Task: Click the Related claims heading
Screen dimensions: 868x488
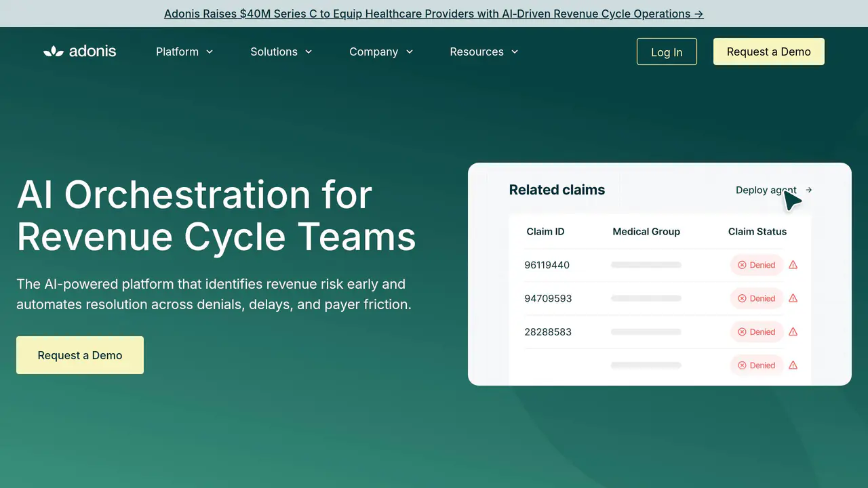Action: click(557, 190)
